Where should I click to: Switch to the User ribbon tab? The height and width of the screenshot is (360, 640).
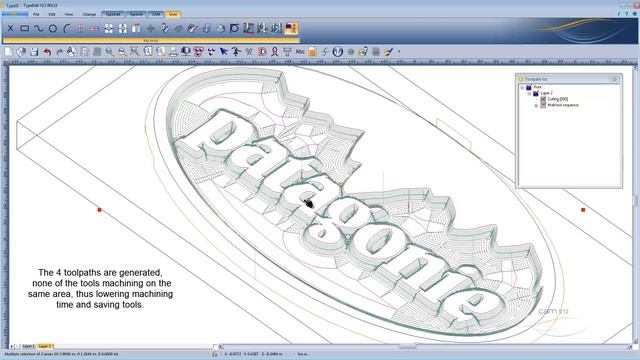pyautogui.click(x=173, y=14)
